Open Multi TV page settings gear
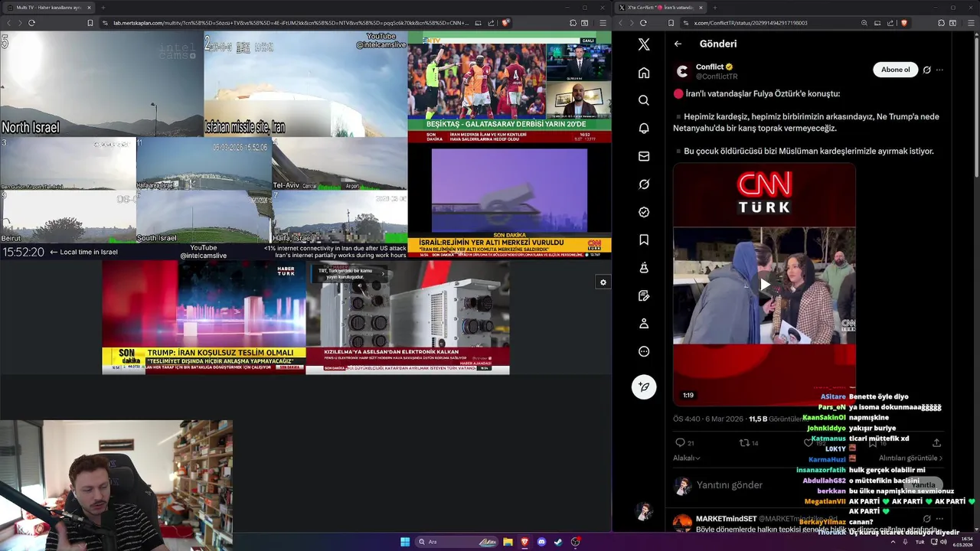 [603, 282]
